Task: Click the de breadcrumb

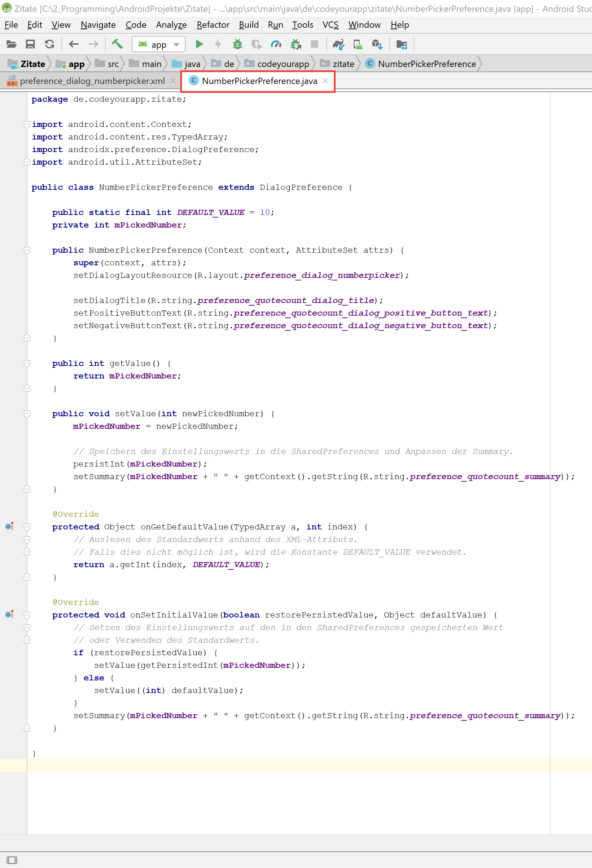Action: 223,64
